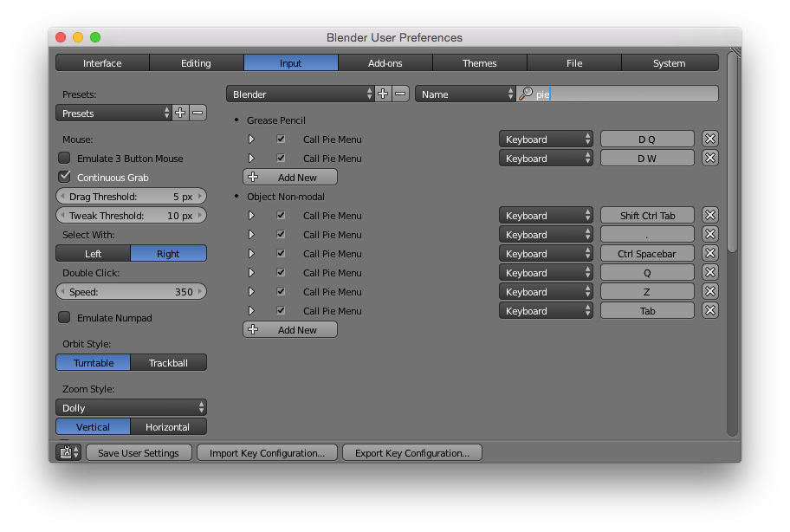Remove the Blender keymap configuration

[400, 94]
